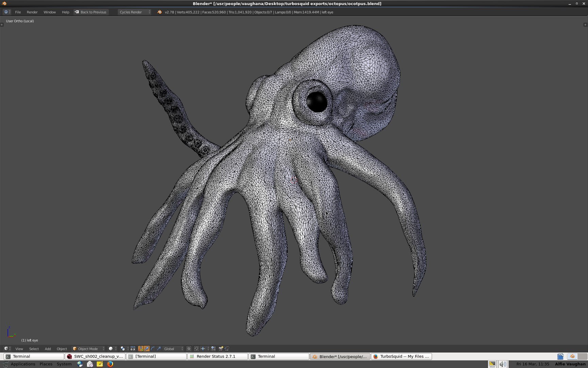The image size is (588, 368).
Task: Open the 3D View's Add menu
Action: 48,349
